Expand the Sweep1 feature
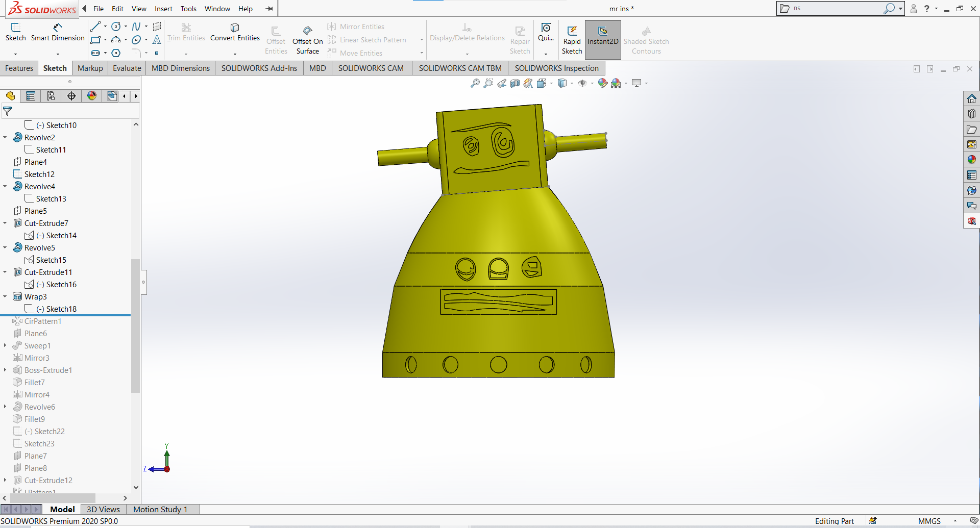The width and height of the screenshot is (980, 528). pos(5,345)
